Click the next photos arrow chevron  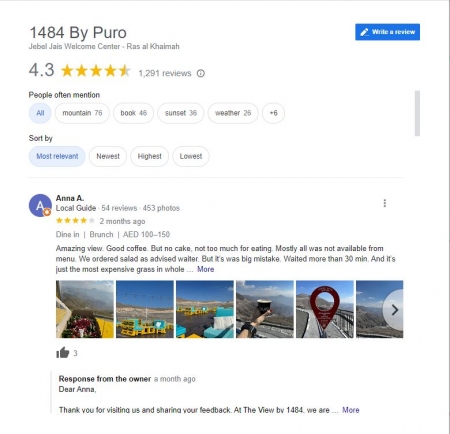coord(395,310)
